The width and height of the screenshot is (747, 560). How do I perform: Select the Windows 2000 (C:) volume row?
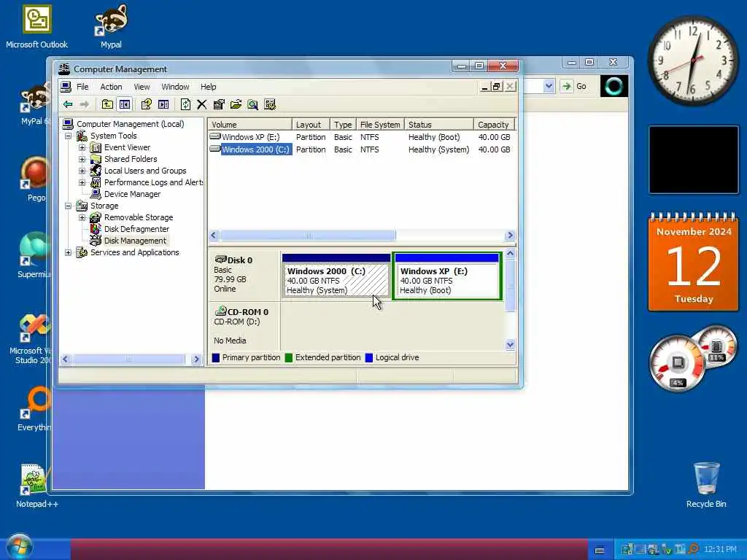click(362, 149)
